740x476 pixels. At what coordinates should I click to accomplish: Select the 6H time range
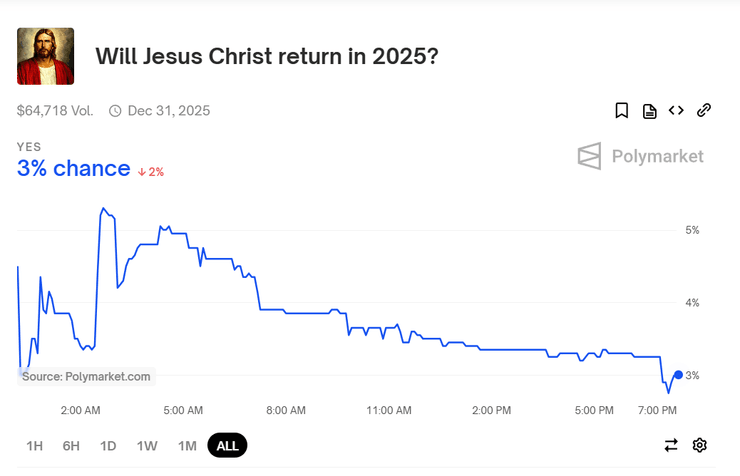coord(71,446)
